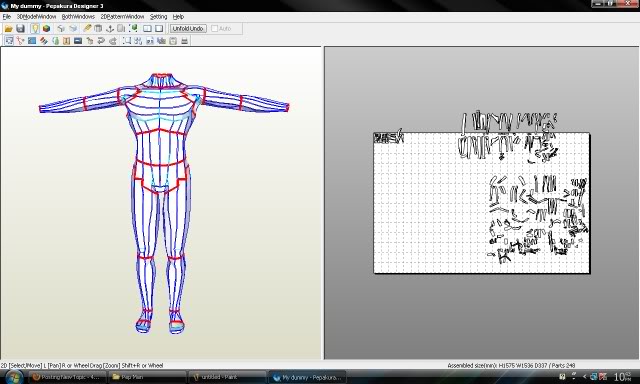The height and width of the screenshot is (384, 640).
Task: Click the dotted selection rectangle icon
Action: tap(127, 41)
